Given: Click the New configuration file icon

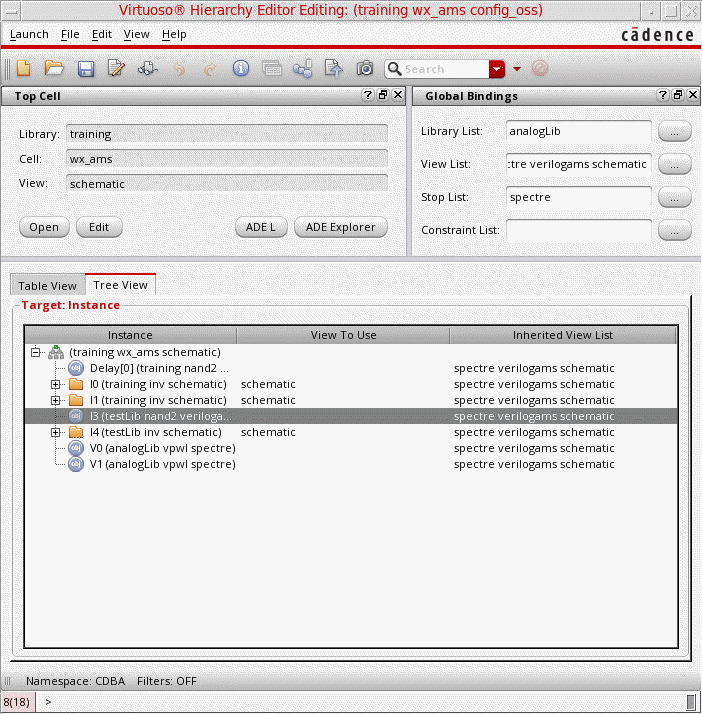Looking at the screenshot, I should pyautogui.click(x=24, y=69).
